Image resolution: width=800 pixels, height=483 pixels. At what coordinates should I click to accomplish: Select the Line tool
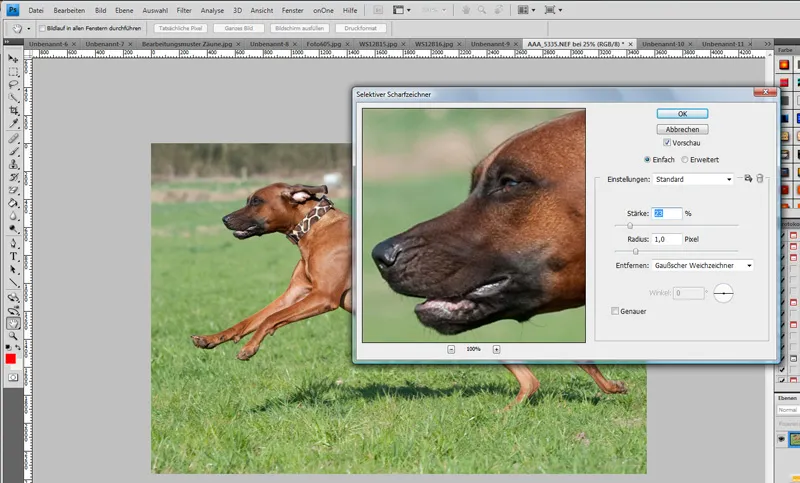13,283
